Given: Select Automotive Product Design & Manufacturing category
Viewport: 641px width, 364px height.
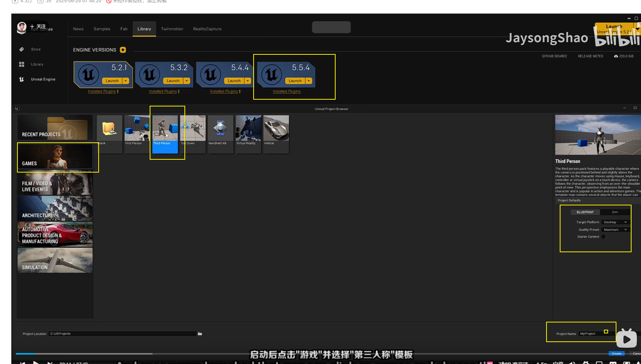Looking at the screenshot, I should [x=55, y=234].
